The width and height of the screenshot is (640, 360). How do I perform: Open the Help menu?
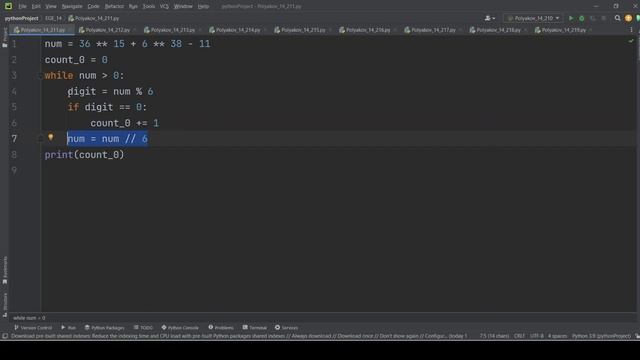click(x=203, y=7)
